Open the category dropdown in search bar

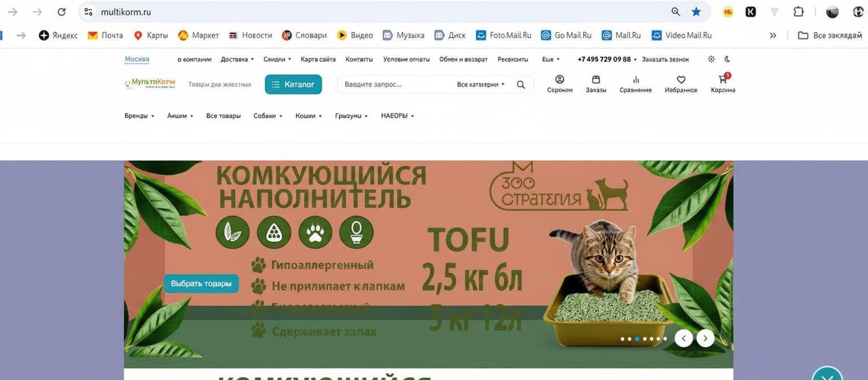pyautogui.click(x=481, y=85)
